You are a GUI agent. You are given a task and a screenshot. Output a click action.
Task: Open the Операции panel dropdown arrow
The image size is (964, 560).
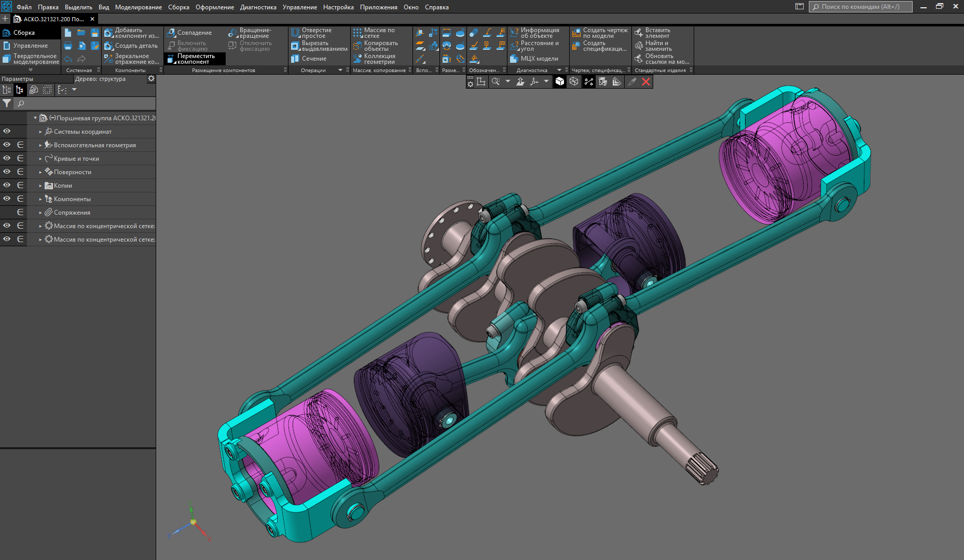[340, 70]
